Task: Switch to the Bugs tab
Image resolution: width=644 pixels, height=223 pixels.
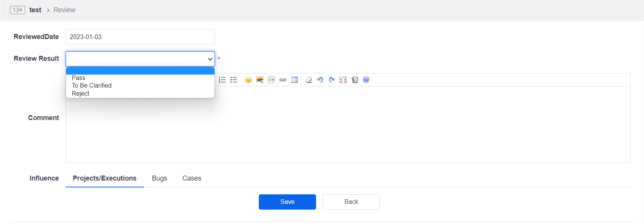Action: click(160, 178)
